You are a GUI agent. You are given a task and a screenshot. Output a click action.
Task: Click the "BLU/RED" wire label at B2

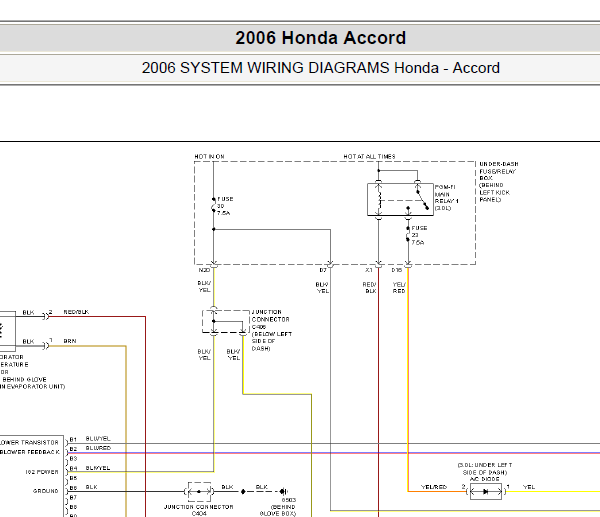tap(98, 448)
